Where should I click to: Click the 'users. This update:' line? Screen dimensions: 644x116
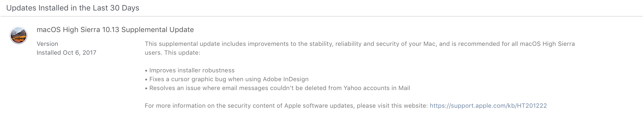click(x=172, y=53)
